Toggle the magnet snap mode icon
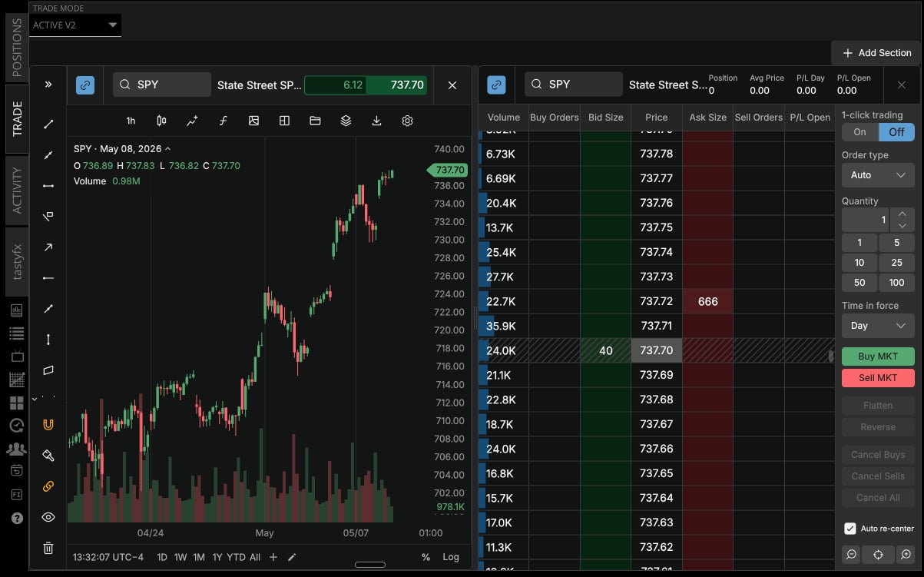The height and width of the screenshot is (577, 924). (x=48, y=424)
